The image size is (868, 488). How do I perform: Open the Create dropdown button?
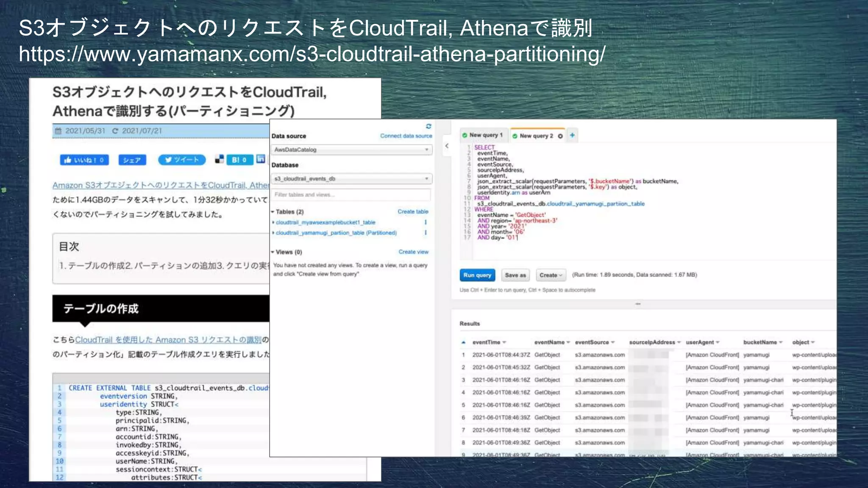(551, 275)
